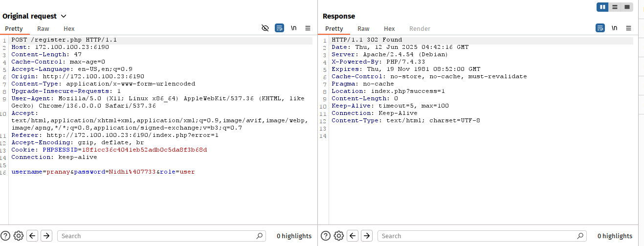This screenshot has height=246, width=644.
Task: Open request pane hamburger options menu
Action: (308, 28)
